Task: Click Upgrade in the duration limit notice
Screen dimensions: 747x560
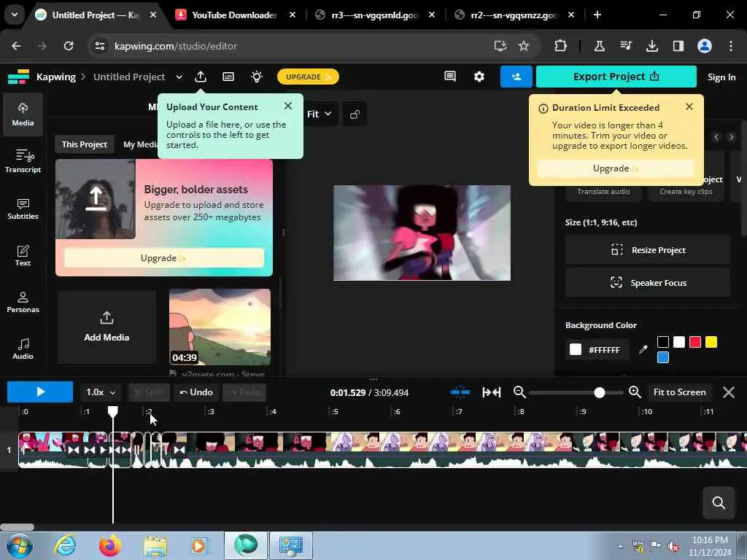Action: (x=616, y=168)
